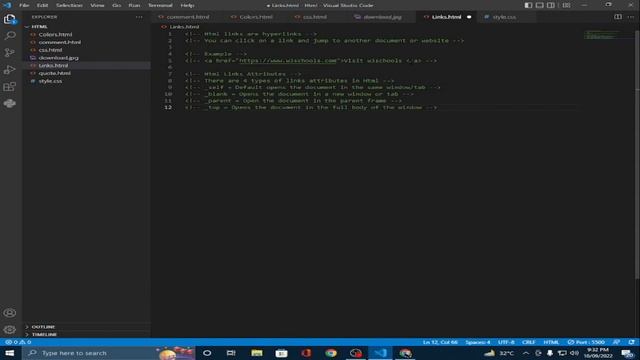This screenshot has height=360, width=640.
Task: Open the Explorer view in the activity bar
Action: [x=9, y=19]
